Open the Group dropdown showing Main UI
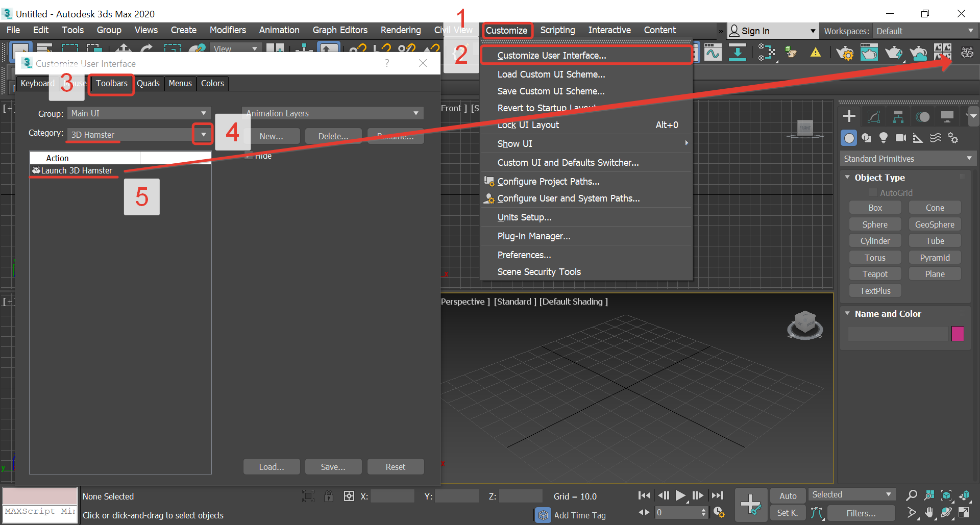 point(139,113)
